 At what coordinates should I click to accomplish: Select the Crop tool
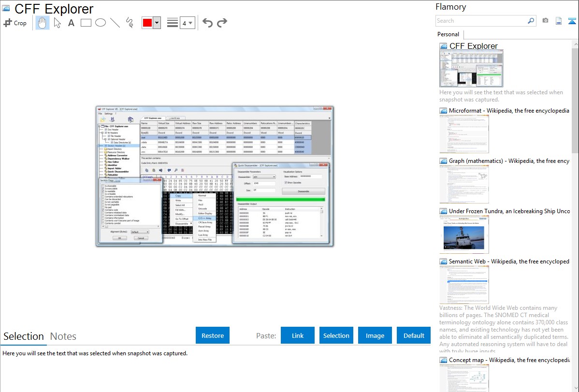[x=15, y=23]
